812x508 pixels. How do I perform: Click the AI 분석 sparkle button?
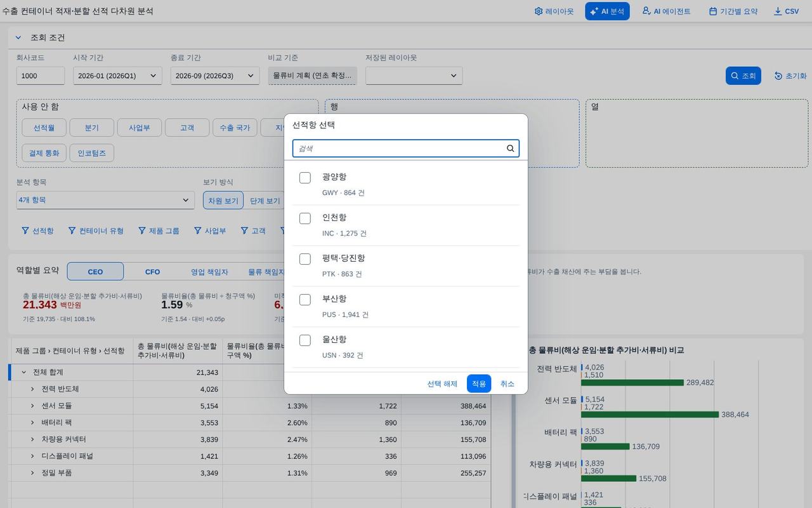tap(607, 11)
